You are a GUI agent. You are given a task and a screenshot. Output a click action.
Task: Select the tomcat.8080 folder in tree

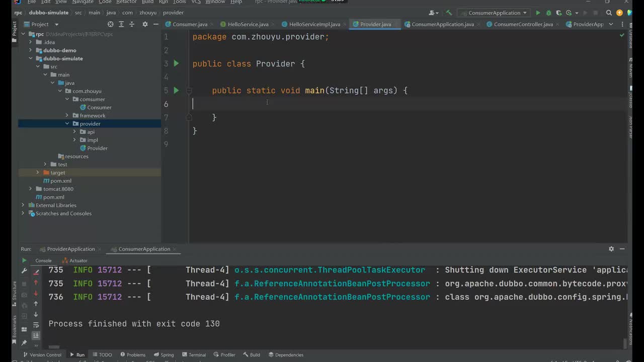pyautogui.click(x=58, y=189)
